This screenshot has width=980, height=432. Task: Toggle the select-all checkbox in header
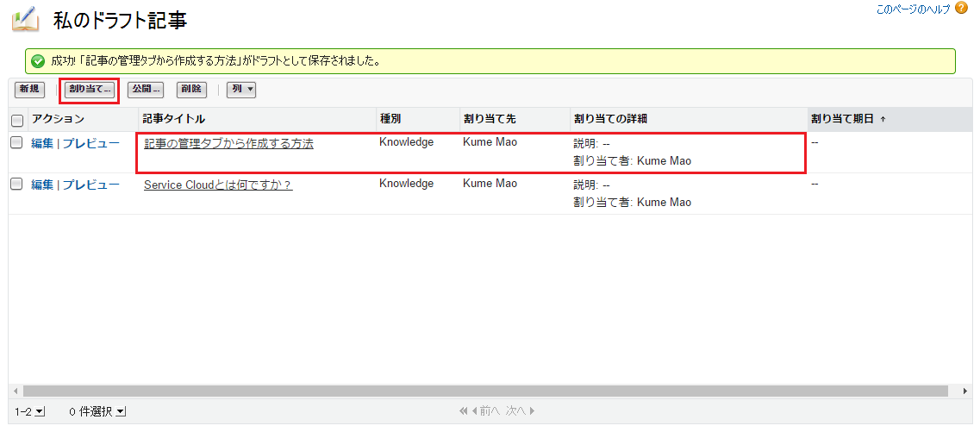pyautogui.click(x=16, y=120)
